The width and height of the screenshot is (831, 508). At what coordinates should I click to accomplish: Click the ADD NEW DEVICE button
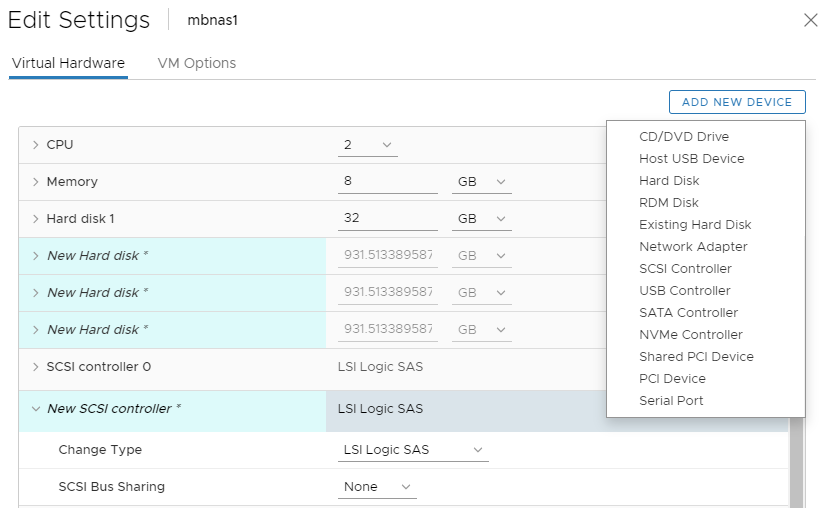click(737, 102)
